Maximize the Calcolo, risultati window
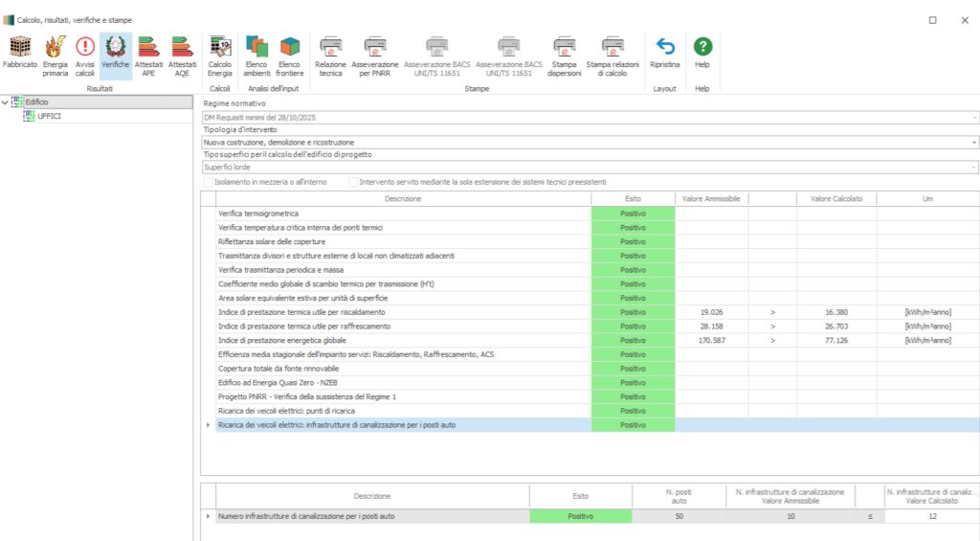 pos(932,20)
